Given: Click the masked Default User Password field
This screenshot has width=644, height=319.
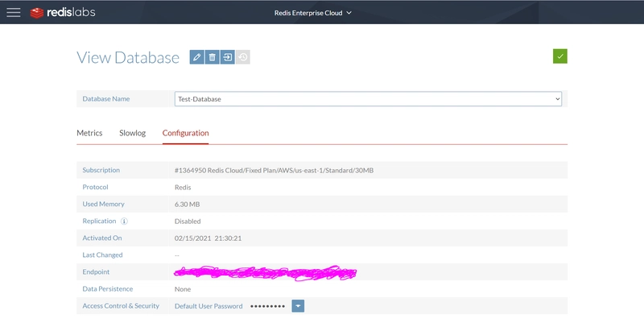Looking at the screenshot, I should [267, 306].
